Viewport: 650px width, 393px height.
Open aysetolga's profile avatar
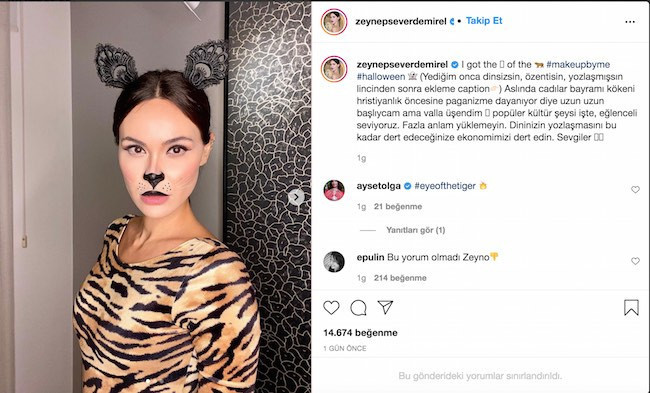click(x=334, y=190)
